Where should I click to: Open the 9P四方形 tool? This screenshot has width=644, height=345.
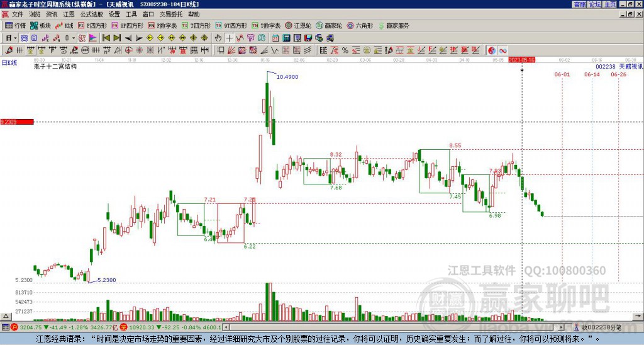tap(127, 25)
